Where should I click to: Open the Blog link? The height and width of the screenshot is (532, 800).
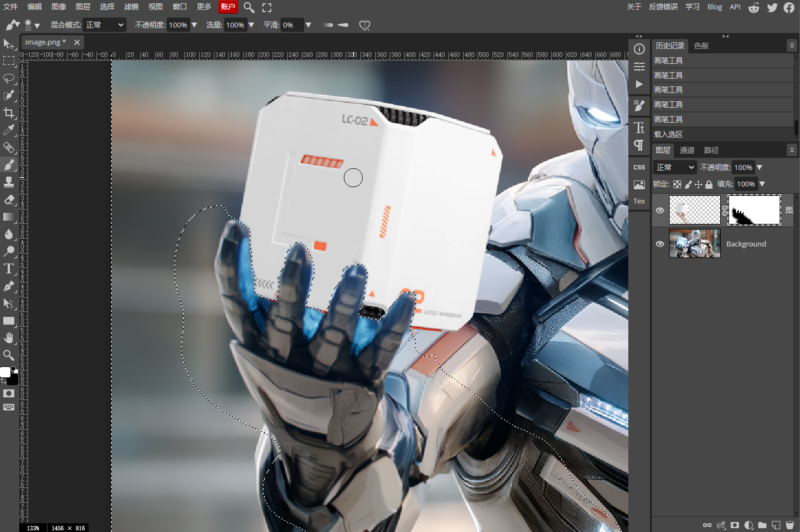click(715, 7)
